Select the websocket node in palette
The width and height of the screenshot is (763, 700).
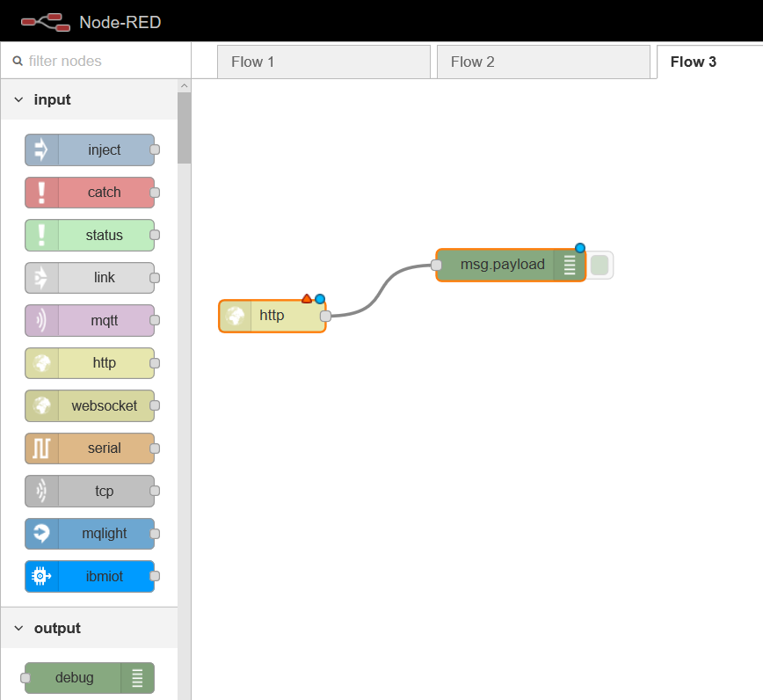[x=90, y=405]
